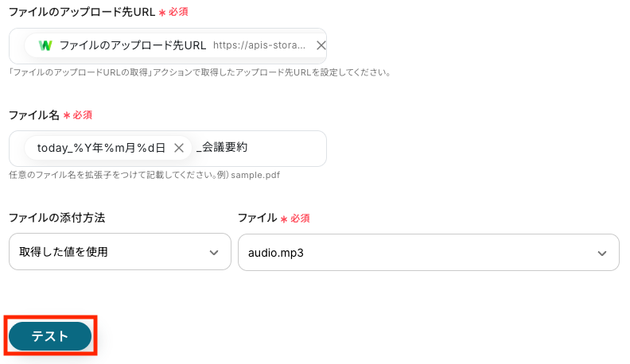
Task: Click the ファイルの添付方法 heading label
Action: [56, 217]
